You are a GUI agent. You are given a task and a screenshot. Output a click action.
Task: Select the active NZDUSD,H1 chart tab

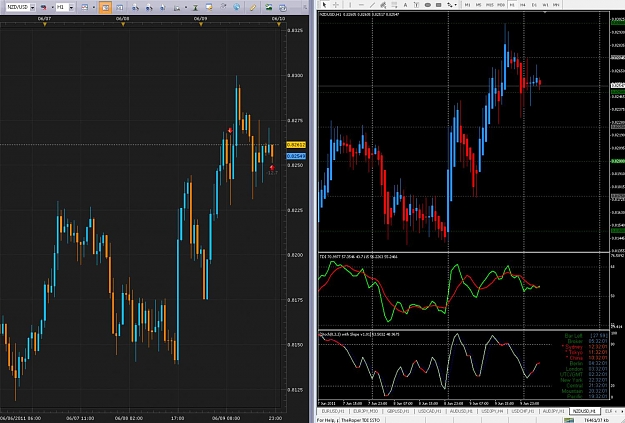pyautogui.click(x=584, y=411)
